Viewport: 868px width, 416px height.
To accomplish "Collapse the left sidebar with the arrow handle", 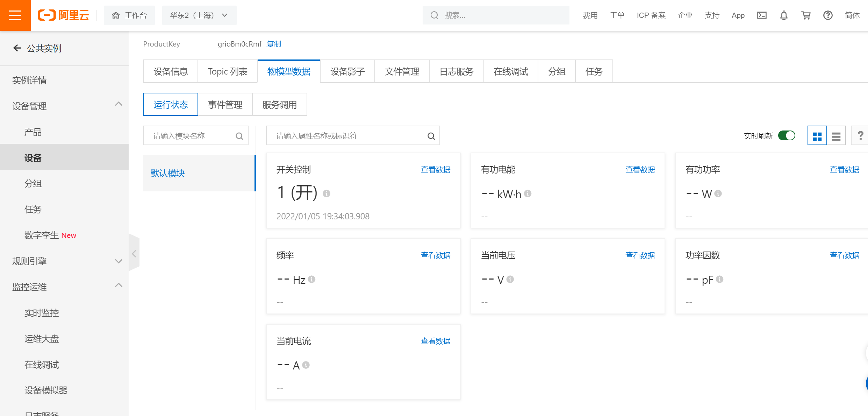I will 134,253.
